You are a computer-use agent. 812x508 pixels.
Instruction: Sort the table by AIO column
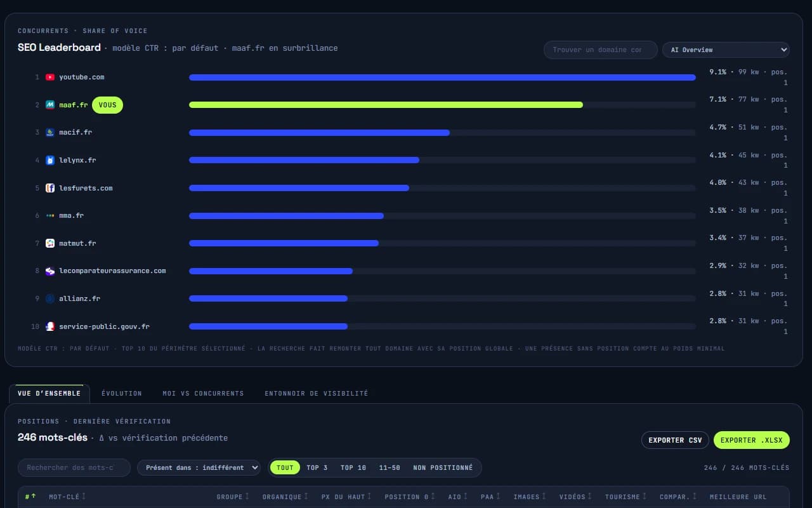[458, 497]
